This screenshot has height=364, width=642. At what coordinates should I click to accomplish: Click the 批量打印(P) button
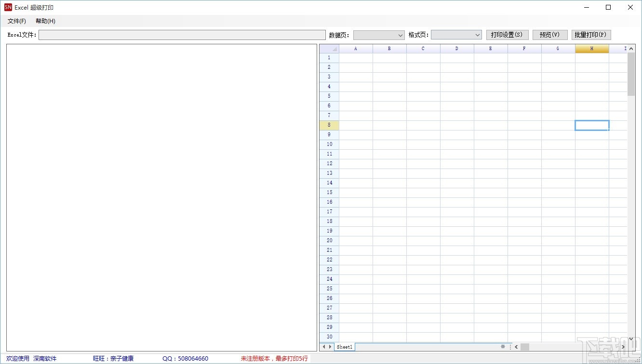(x=591, y=35)
